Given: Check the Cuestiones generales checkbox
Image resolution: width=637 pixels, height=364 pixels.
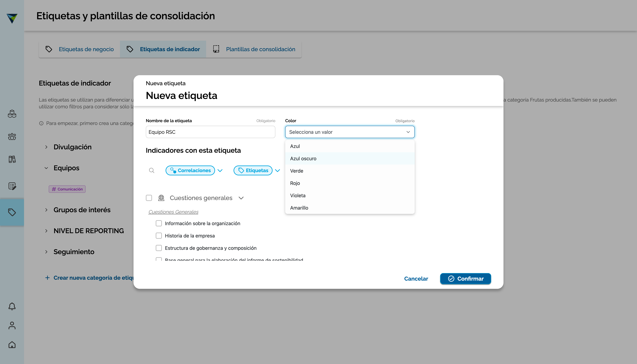Looking at the screenshot, I should click(x=149, y=198).
